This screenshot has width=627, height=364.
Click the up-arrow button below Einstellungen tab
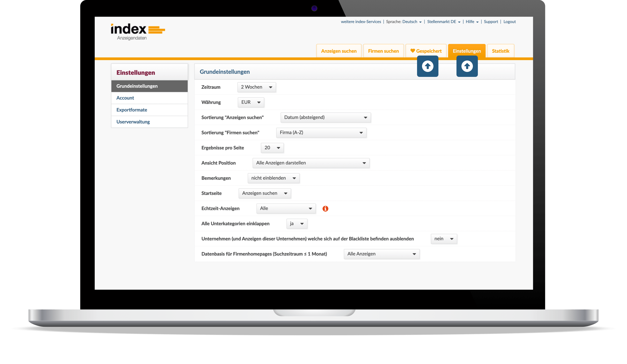point(467,66)
